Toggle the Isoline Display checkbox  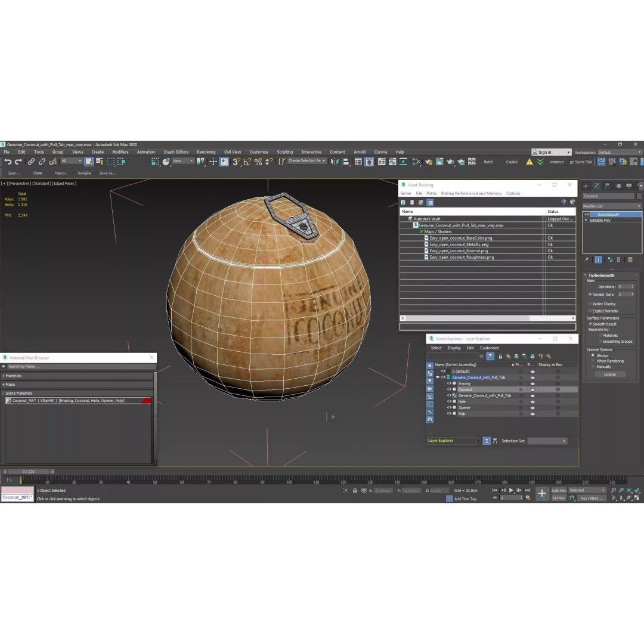point(590,304)
